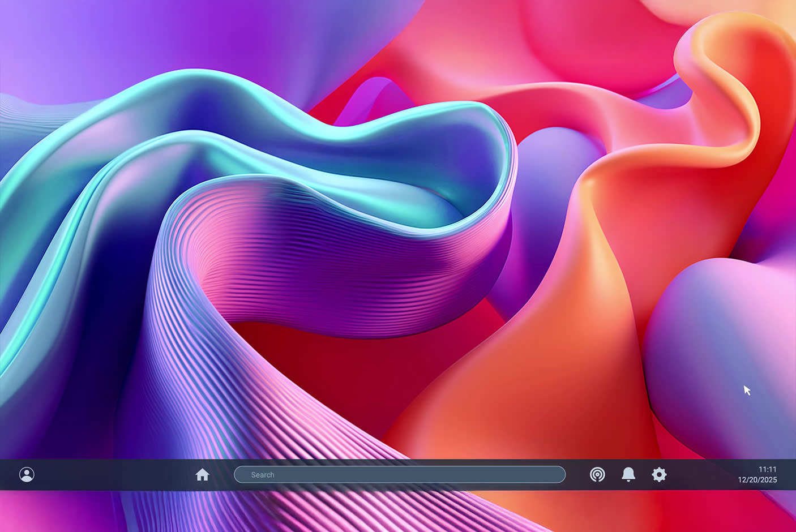Show notifications via the bell icon
Viewport: 796px width, 532px height.
click(x=628, y=474)
